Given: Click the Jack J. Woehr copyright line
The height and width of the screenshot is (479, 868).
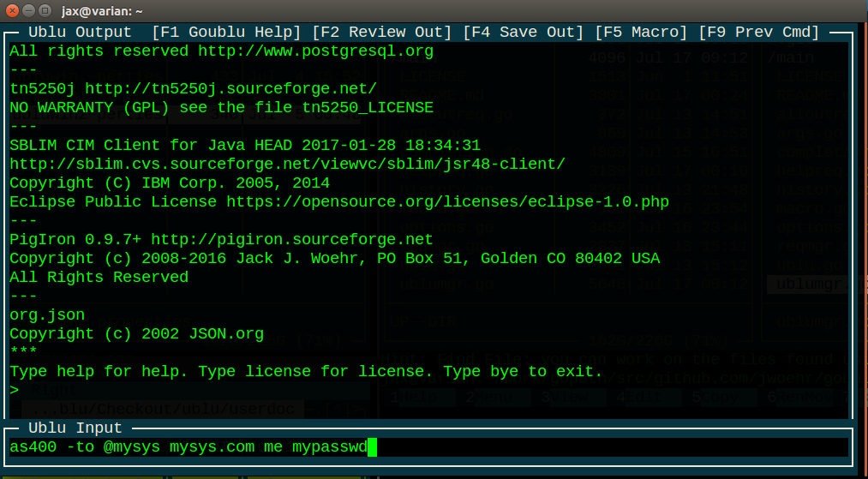Looking at the screenshot, I should (x=335, y=259).
